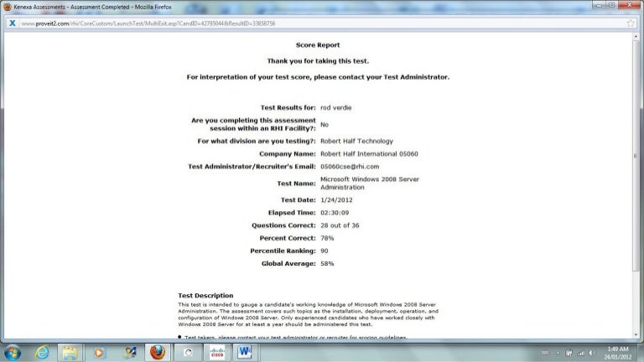Click '28 out of 36' questions correct
The width and height of the screenshot is (644, 362).
coord(340,225)
